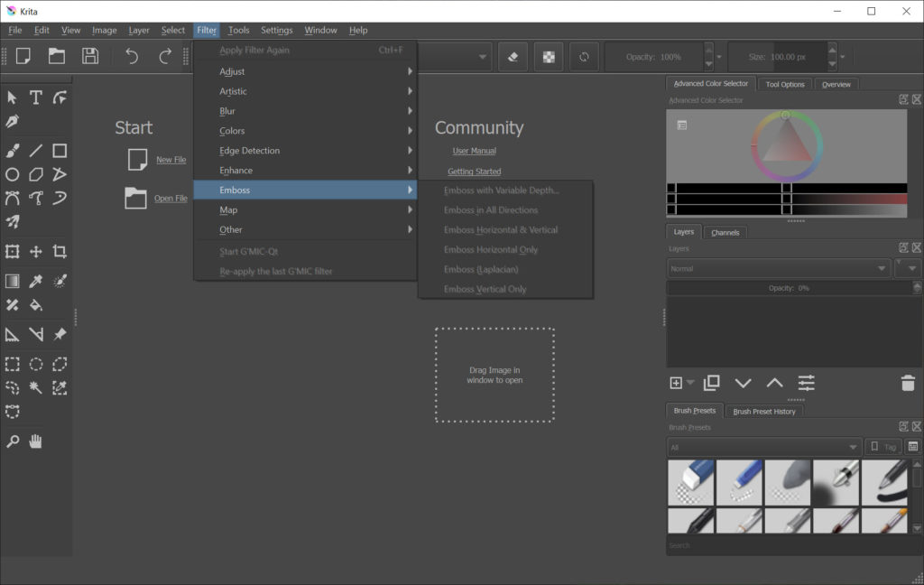This screenshot has height=585, width=924.
Task: Open layer properties sliders icon
Action: 806,383
